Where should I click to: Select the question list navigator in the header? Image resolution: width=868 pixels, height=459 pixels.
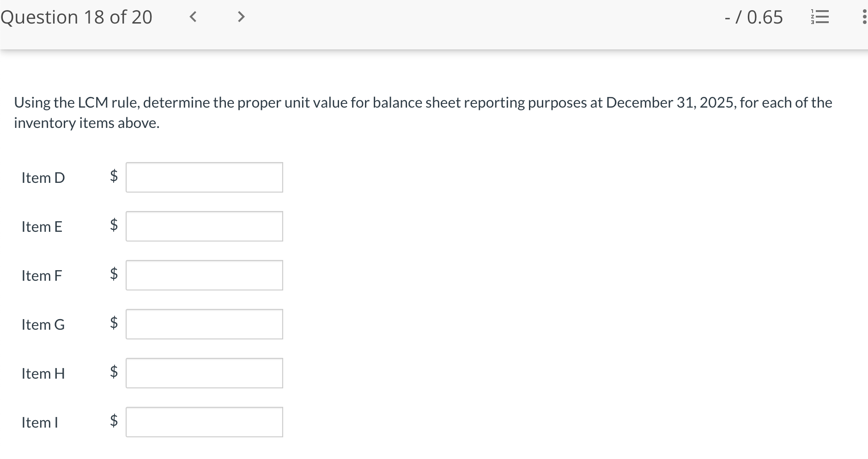[819, 17]
